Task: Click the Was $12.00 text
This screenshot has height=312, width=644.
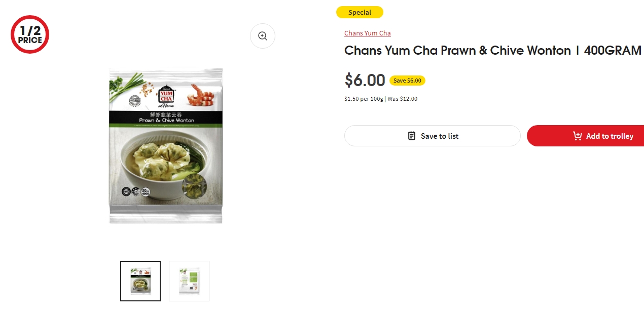Action: coord(403,99)
